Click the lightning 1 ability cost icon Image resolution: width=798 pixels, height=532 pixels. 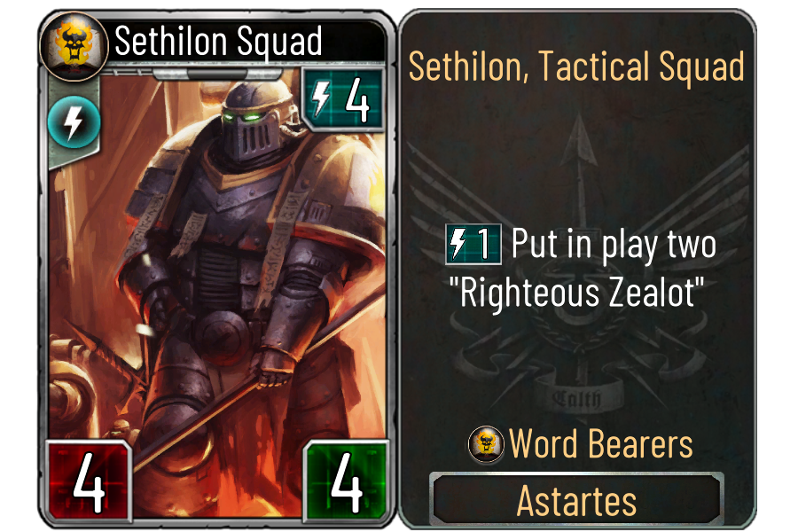[x=473, y=245]
